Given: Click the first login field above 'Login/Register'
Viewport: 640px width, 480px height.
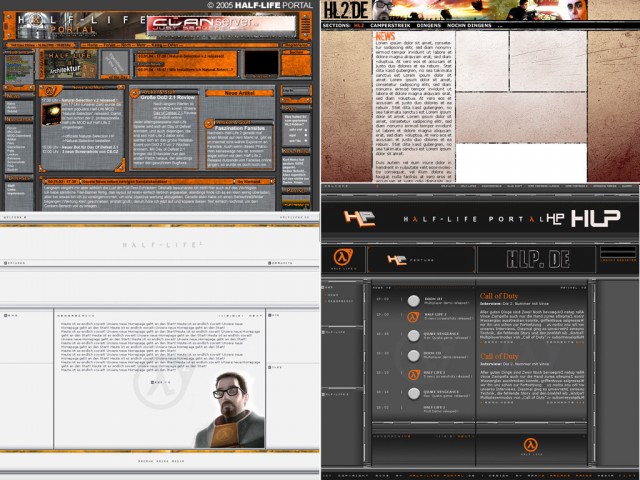Looking at the screenshot, I should pyautogui.click(x=618, y=249).
